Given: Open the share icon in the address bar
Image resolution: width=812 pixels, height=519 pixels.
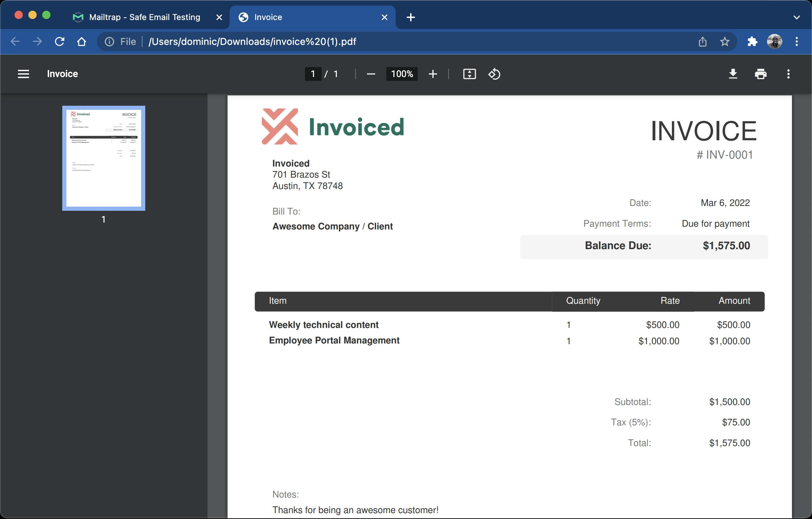Looking at the screenshot, I should point(703,41).
